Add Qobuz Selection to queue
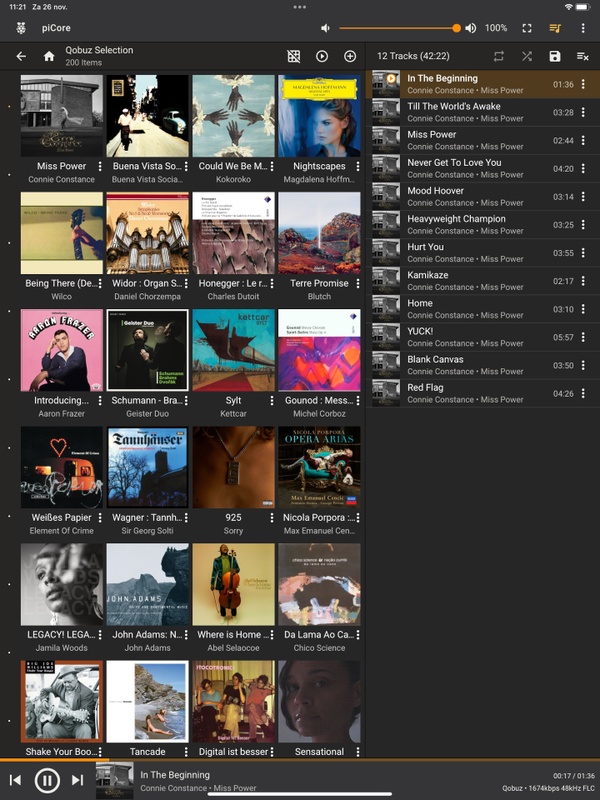The width and height of the screenshot is (600, 800). coord(350,56)
